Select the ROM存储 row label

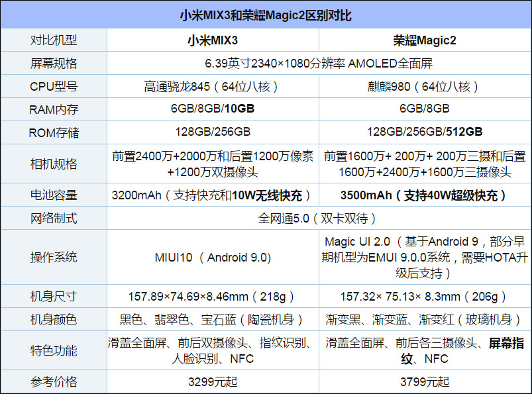tap(54, 132)
